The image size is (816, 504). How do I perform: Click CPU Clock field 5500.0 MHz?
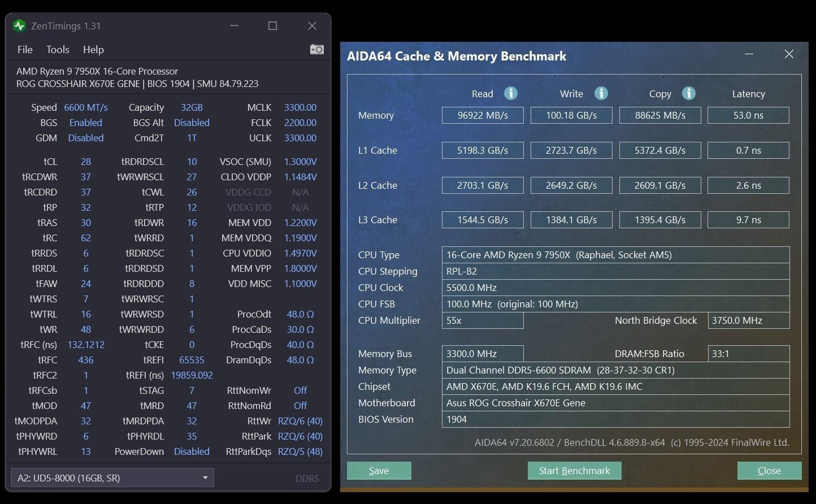[x=615, y=288]
